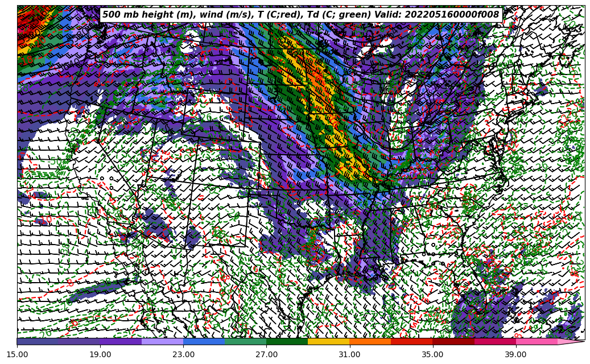Click the 27.00 colorbar tick label
The height and width of the screenshot is (364, 590).
(266, 354)
